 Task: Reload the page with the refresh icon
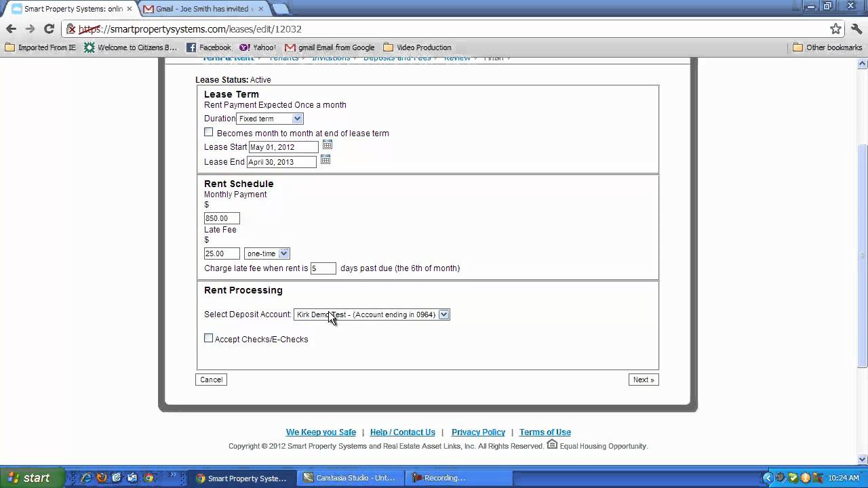pyautogui.click(x=49, y=29)
